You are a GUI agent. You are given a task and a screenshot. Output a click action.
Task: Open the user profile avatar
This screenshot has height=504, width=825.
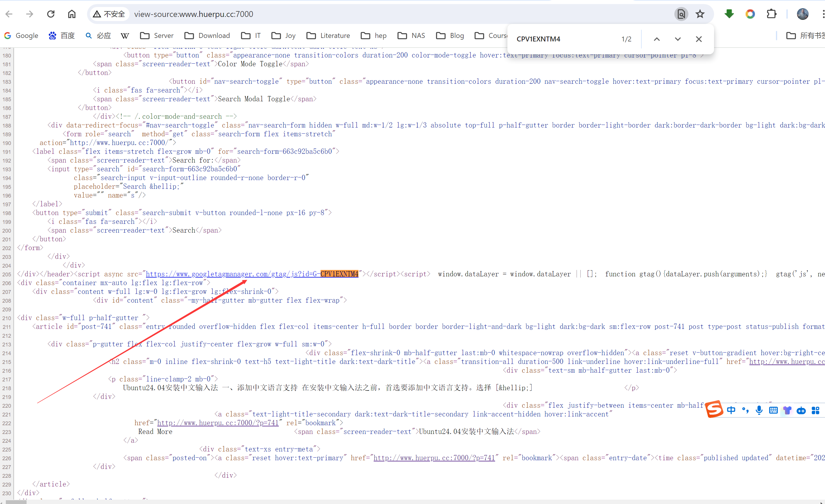point(803,14)
